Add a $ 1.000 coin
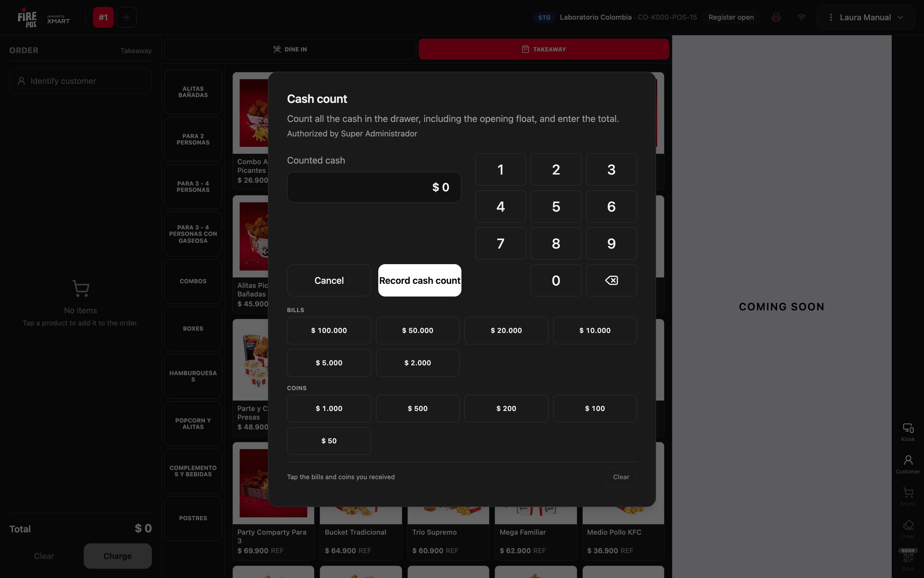The width and height of the screenshot is (924, 578). (x=329, y=409)
